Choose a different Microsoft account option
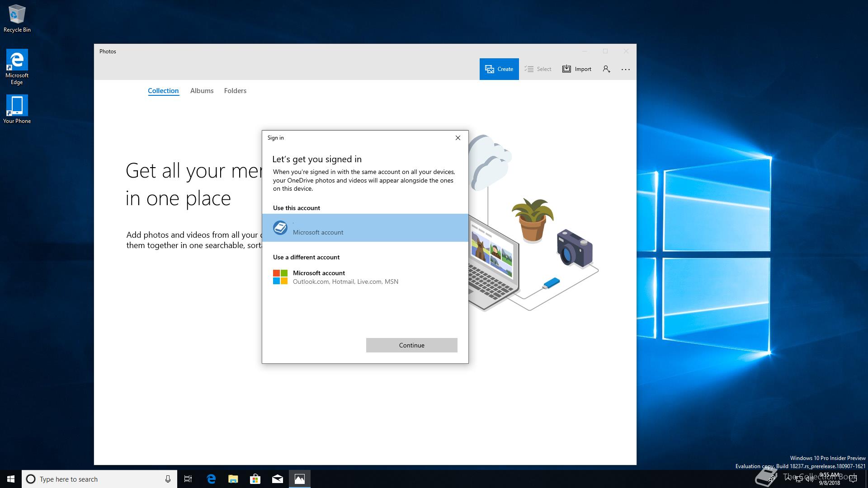This screenshot has height=488, width=868. pos(365,277)
